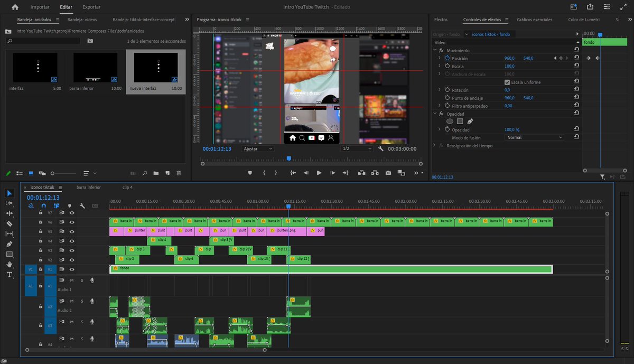Open the Efectos panel tab
634x364 pixels.
[441, 20]
